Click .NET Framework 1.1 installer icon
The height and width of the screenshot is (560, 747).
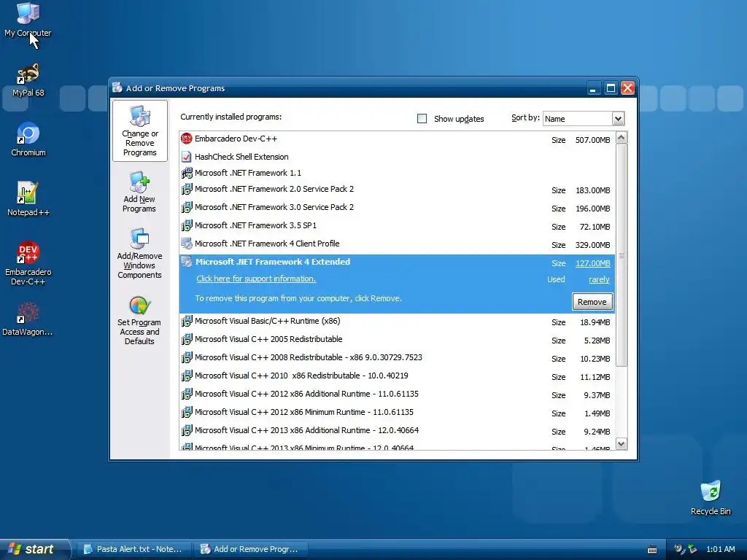click(186, 173)
